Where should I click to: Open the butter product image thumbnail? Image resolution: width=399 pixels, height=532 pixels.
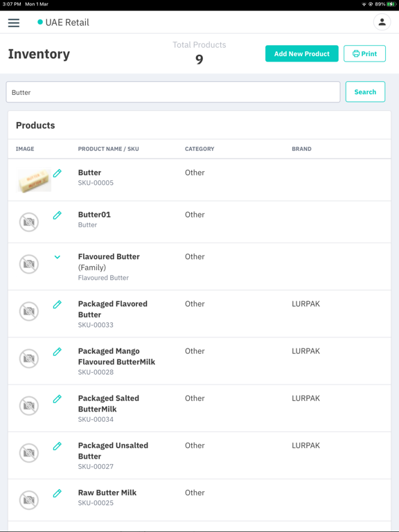(34, 181)
